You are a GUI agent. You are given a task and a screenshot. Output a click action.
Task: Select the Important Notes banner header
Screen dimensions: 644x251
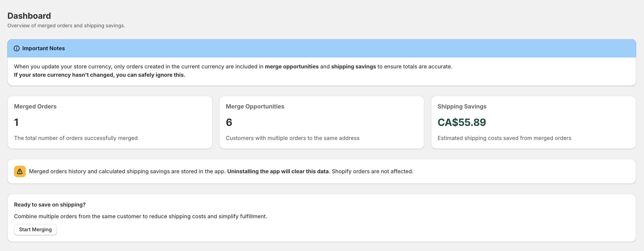43,48
